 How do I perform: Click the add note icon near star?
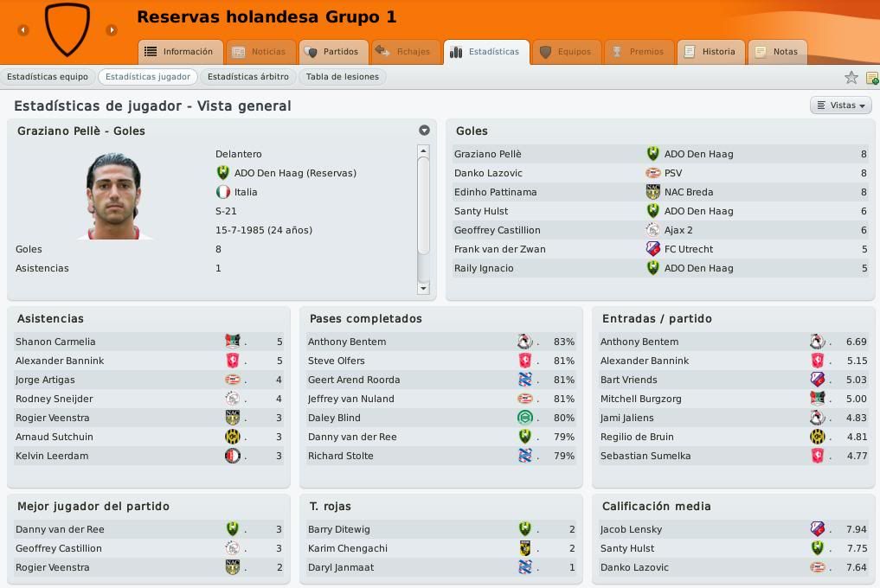(872, 78)
